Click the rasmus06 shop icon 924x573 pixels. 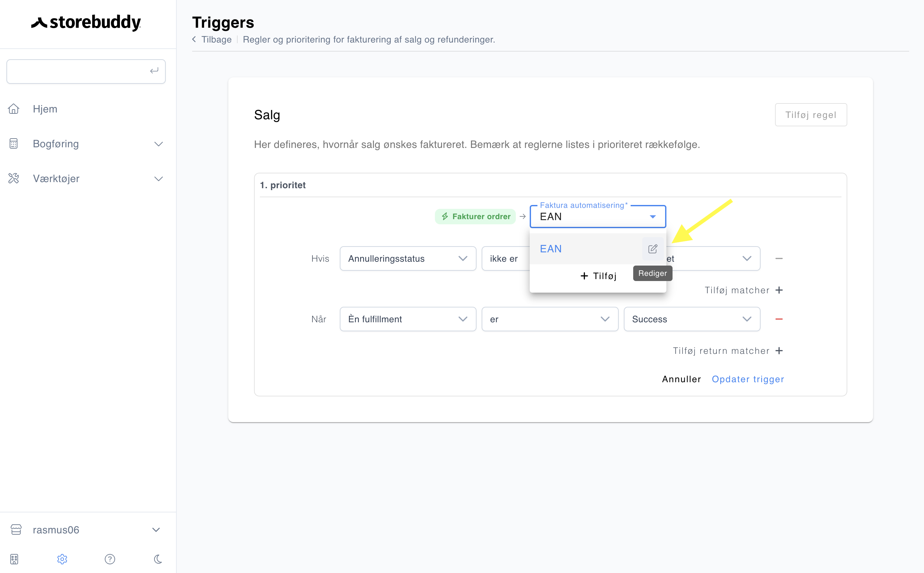click(x=16, y=530)
